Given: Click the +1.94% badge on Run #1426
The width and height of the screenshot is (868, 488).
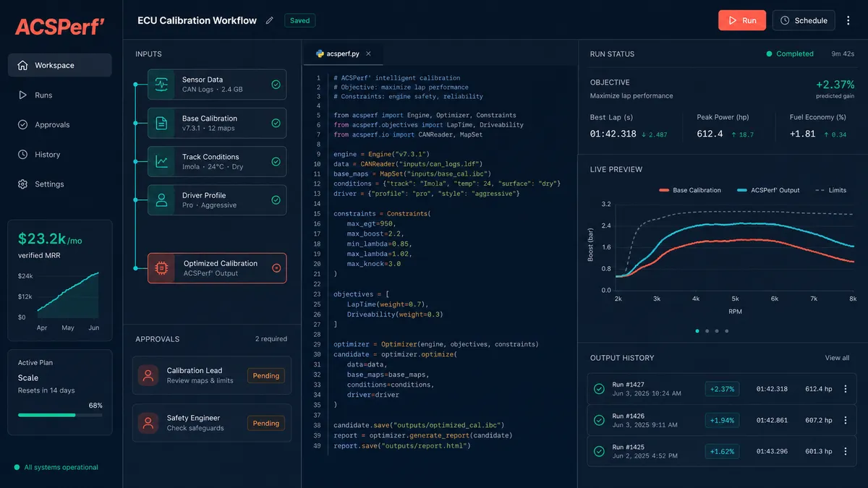Looking at the screenshot, I should click(721, 420).
